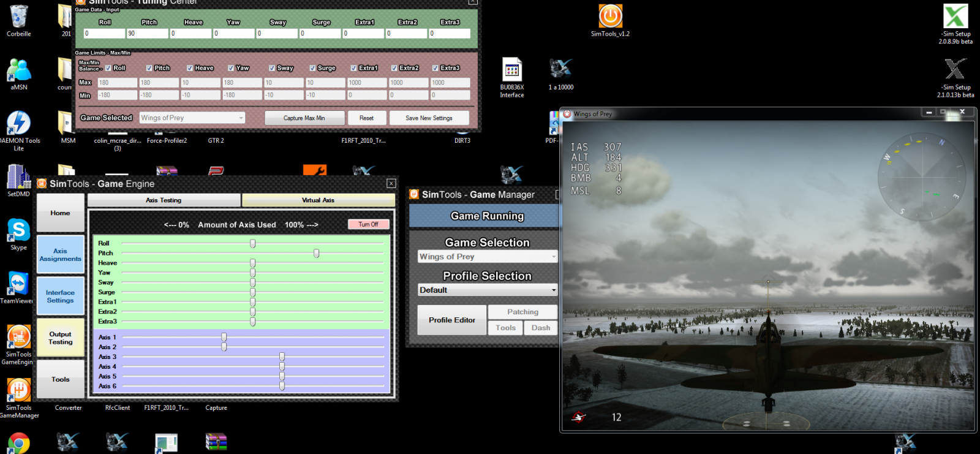
Task: Disable the Heave balance checkbox
Action: 190,68
